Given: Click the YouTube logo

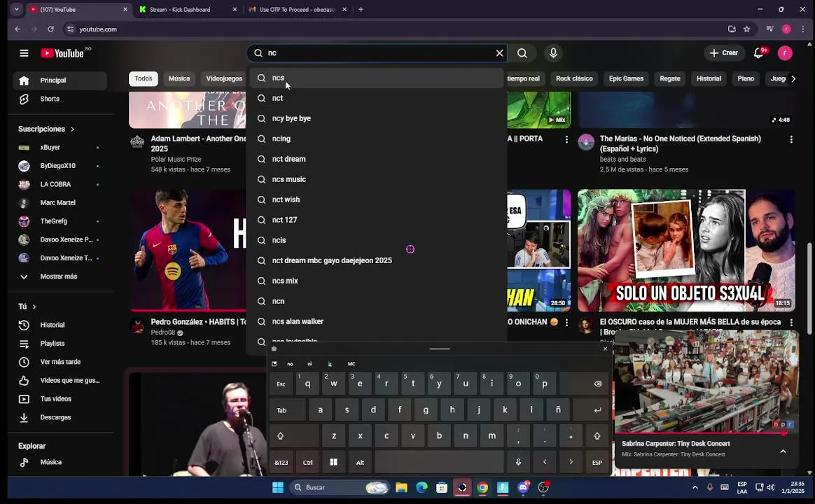Looking at the screenshot, I should tap(62, 53).
